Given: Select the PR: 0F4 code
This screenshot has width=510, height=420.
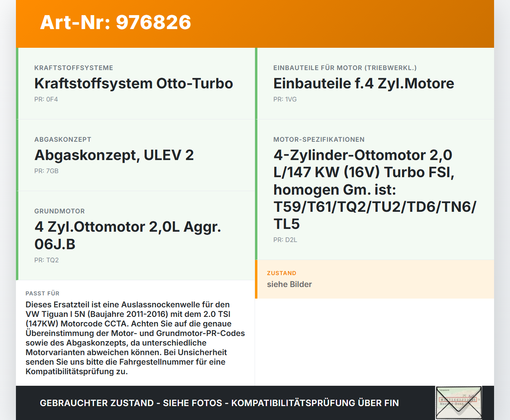Looking at the screenshot, I should (x=46, y=99).
